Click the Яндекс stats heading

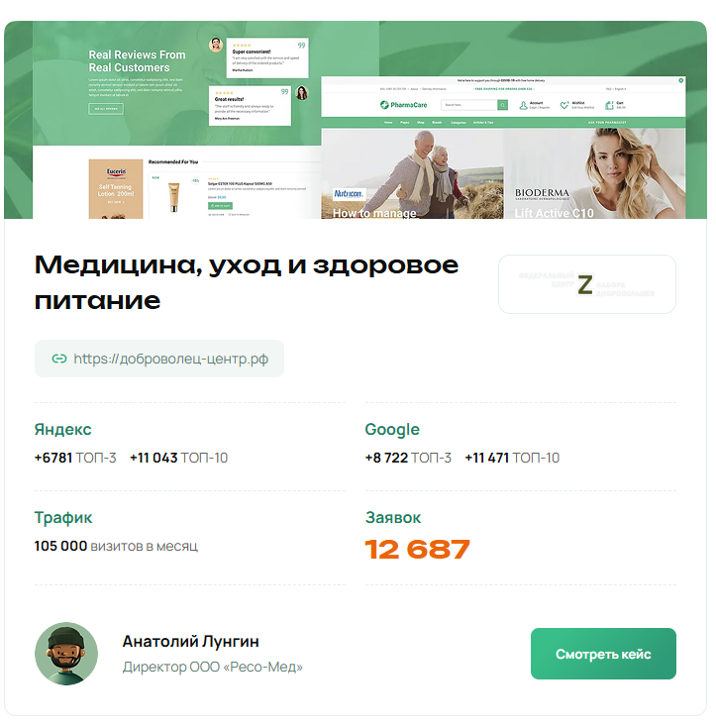pos(62,430)
